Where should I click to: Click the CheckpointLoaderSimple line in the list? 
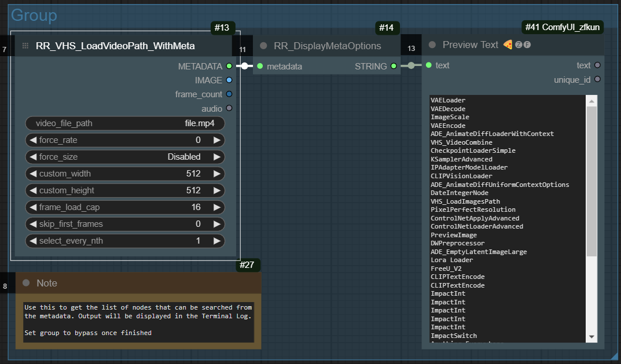[473, 150]
